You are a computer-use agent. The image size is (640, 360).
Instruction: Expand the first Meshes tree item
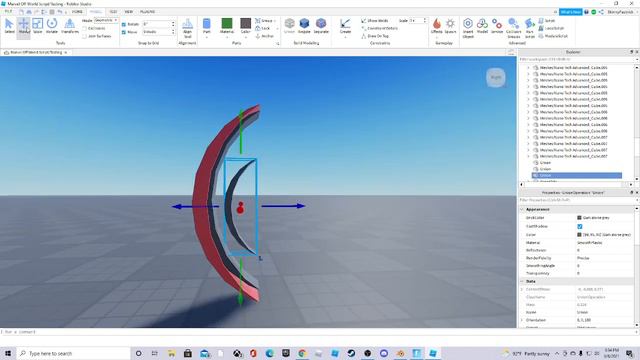click(x=528, y=68)
